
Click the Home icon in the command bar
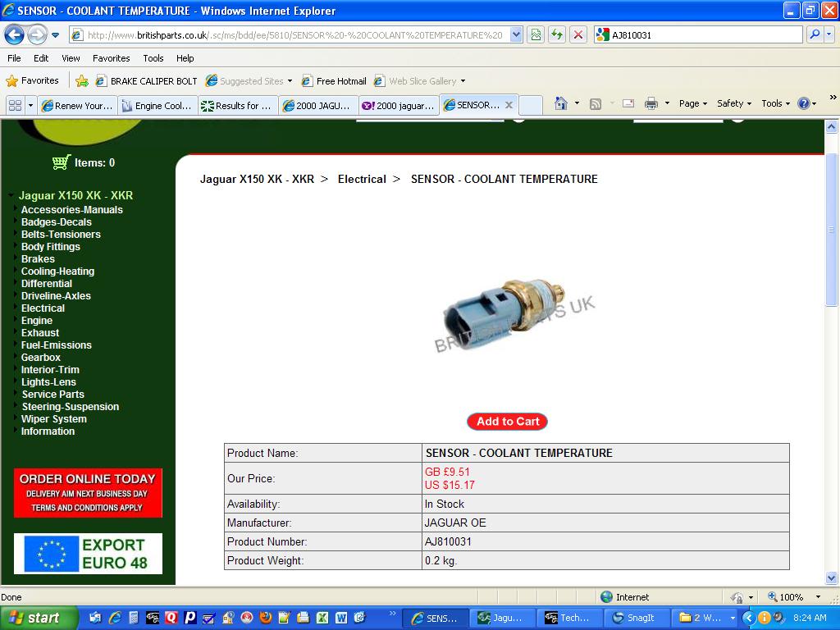[x=561, y=103]
